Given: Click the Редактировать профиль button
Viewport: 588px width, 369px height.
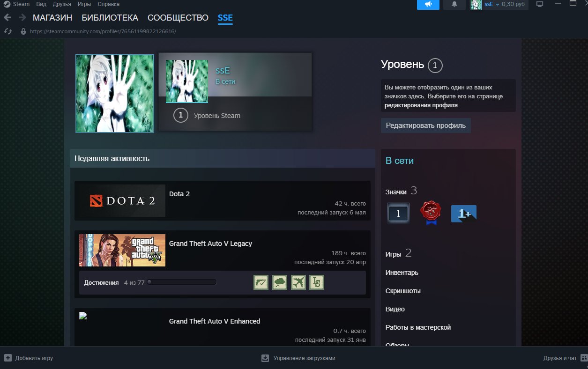Looking at the screenshot, I should [426, 125].
